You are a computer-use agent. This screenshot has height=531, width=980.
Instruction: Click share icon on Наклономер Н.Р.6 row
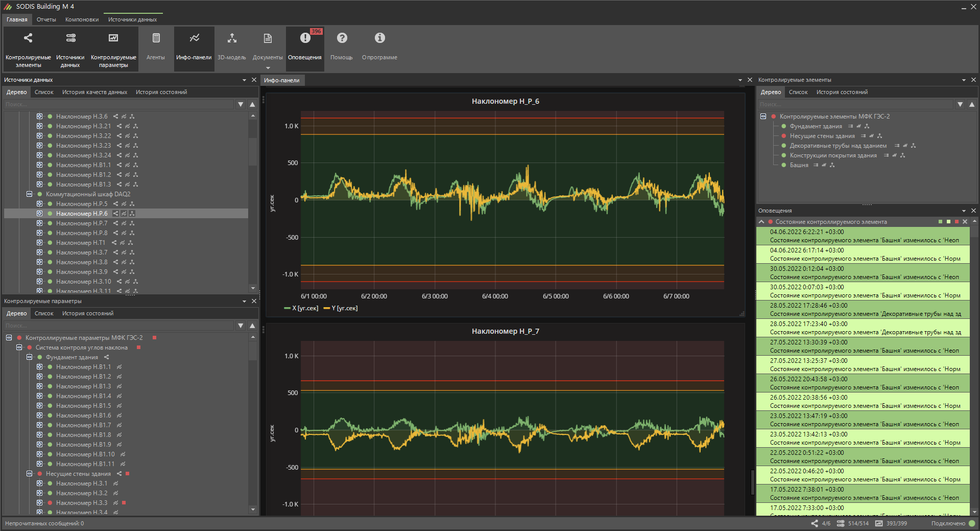click(x=115, y=214)
